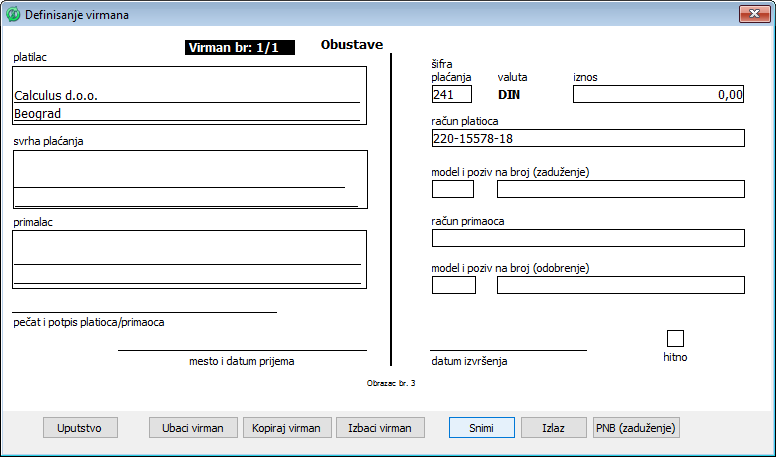Click Kopiraj virman button
This screenshot has width=776, height=457.
tap(286, 427)
